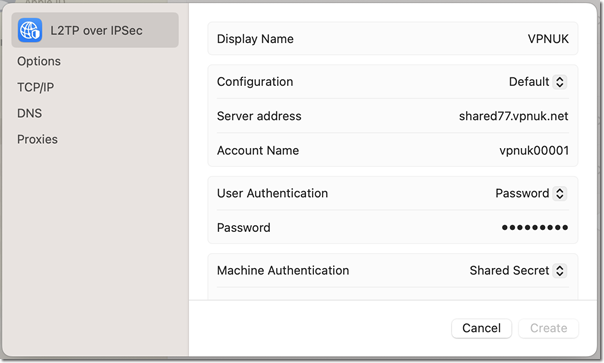Select the L2TP over IPSec globe icon
The height and width of the screenshot is (363, 604).
point(30,30)
